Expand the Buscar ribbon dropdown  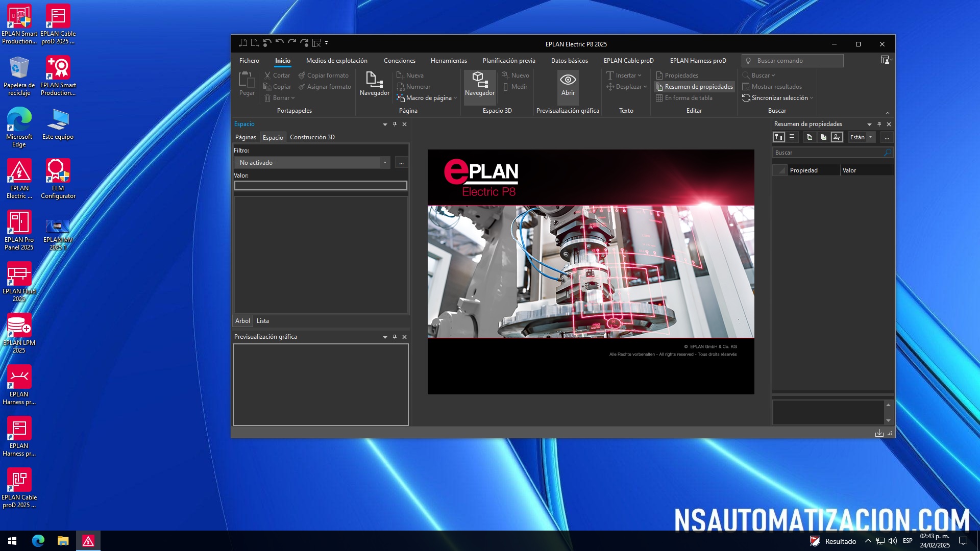(773, 75)
